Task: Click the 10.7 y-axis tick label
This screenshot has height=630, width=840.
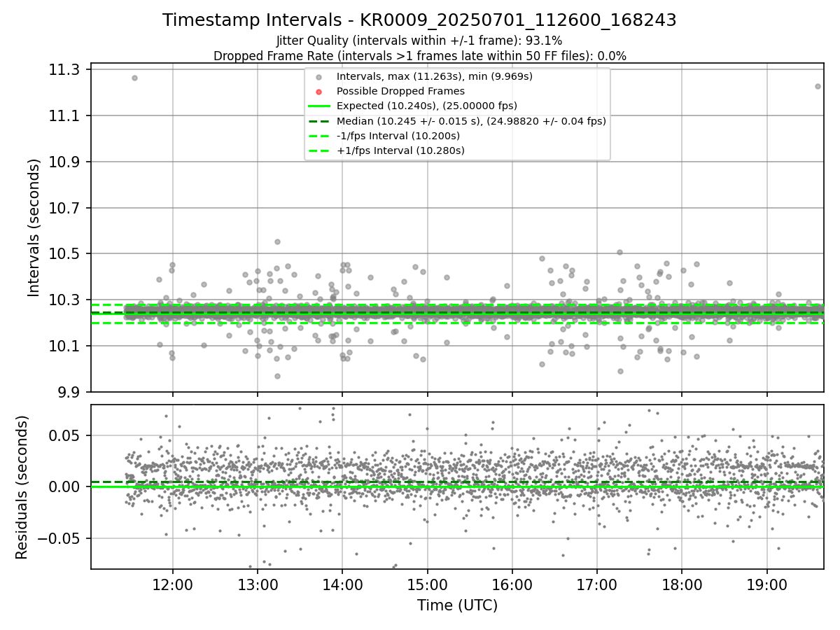Action: pyautogui.click(x=66, y=208)
